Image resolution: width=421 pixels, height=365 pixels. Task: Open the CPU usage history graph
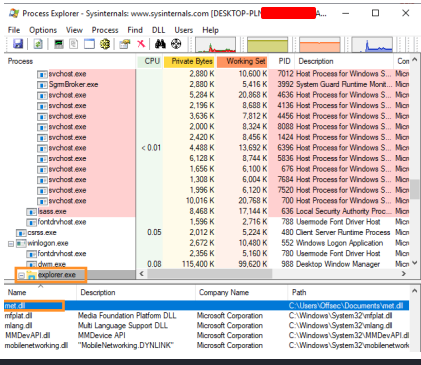click(216, 44)
